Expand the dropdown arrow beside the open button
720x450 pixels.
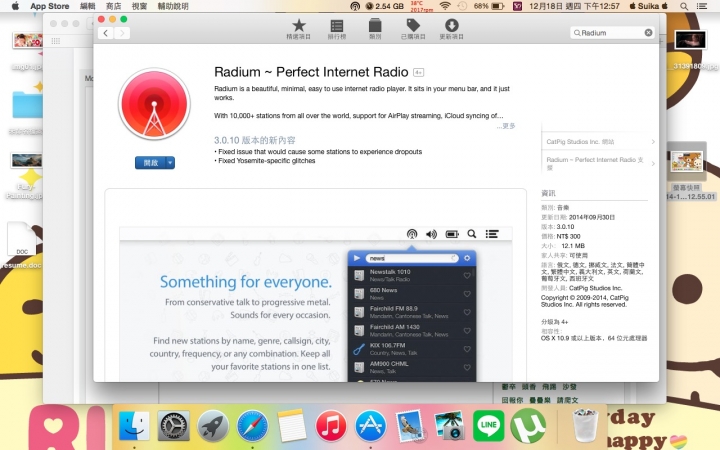(170, 163)
